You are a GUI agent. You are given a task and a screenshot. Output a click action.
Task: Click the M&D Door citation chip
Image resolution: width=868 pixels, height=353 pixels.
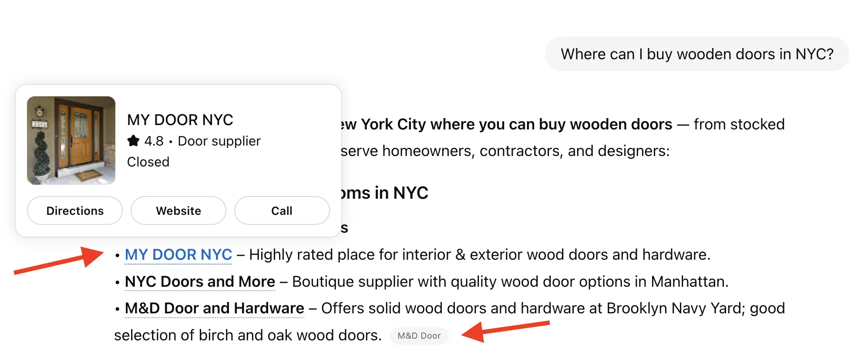coord(419,336)
